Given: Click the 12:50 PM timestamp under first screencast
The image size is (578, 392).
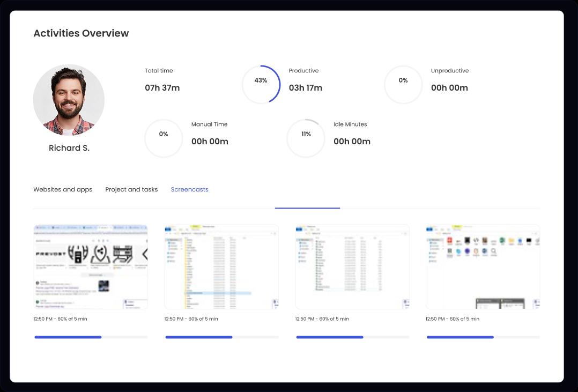Looking at the screenshot, I should coord(59,319).
